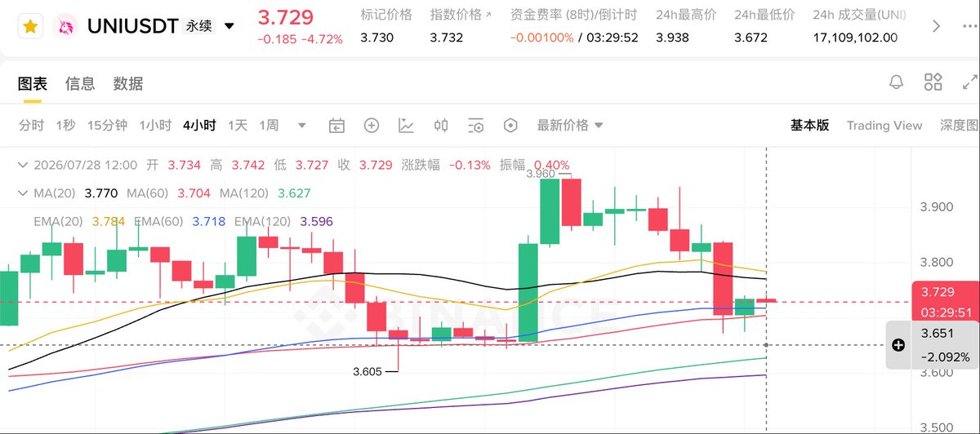Click the 3.900 price axis label
Screen dimensions: 980x434
(x=937, y=206)
